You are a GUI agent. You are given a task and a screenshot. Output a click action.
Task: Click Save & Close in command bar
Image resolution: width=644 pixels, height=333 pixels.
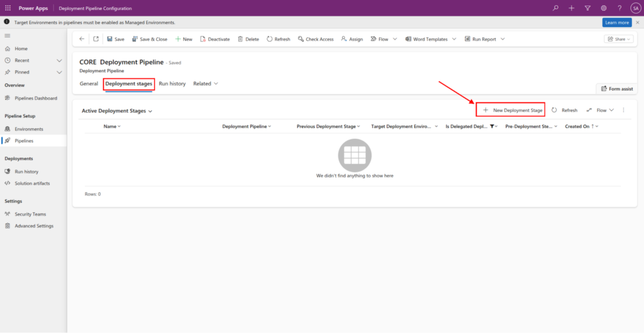[x=150, y=39]
